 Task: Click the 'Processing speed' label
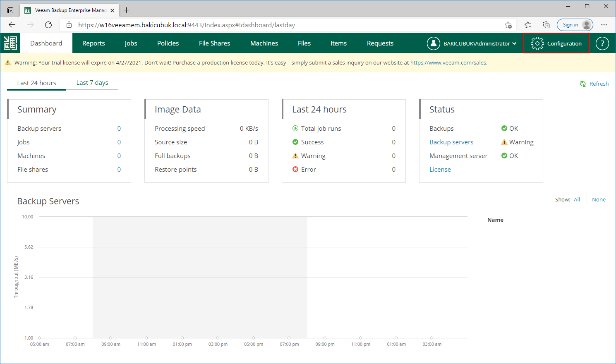180,128
